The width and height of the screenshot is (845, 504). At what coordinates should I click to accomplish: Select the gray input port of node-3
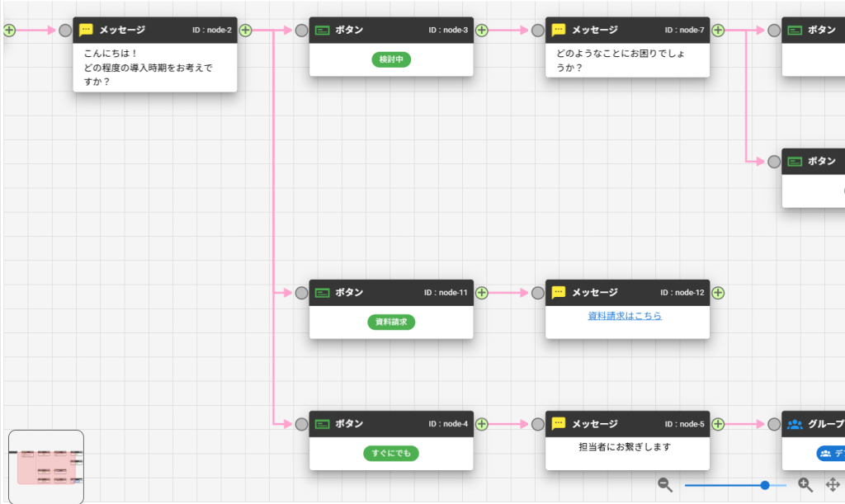pos(302,31)
